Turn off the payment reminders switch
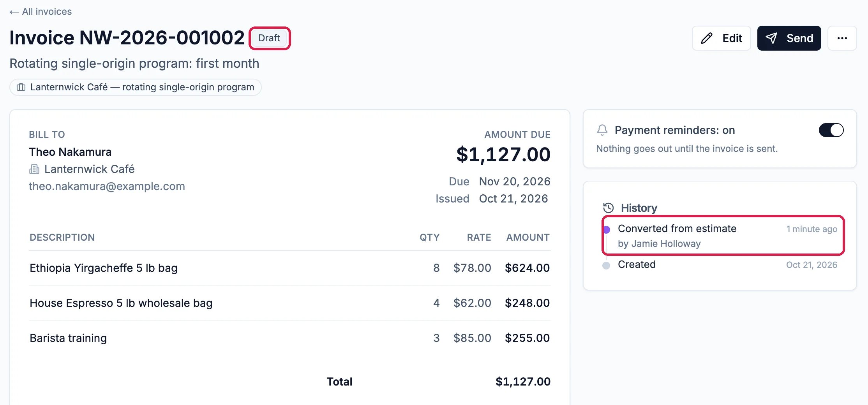Viewport: 868px width, 405px height. pos(831,130)
